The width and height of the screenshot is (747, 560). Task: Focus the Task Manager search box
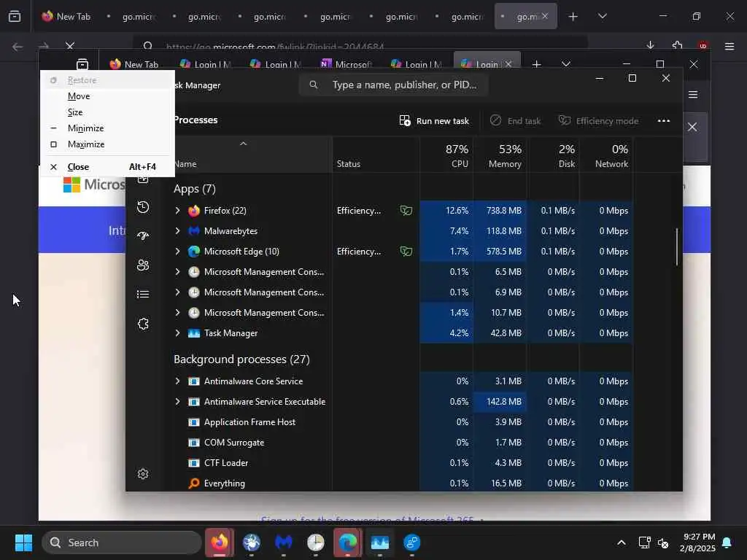(x=393, y=85)
